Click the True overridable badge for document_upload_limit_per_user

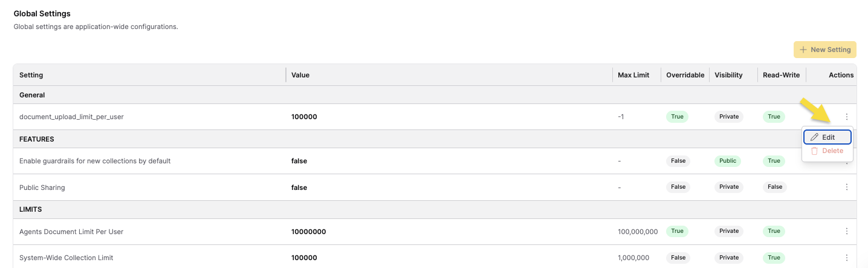pyautogui.click(x=677, y=117)
